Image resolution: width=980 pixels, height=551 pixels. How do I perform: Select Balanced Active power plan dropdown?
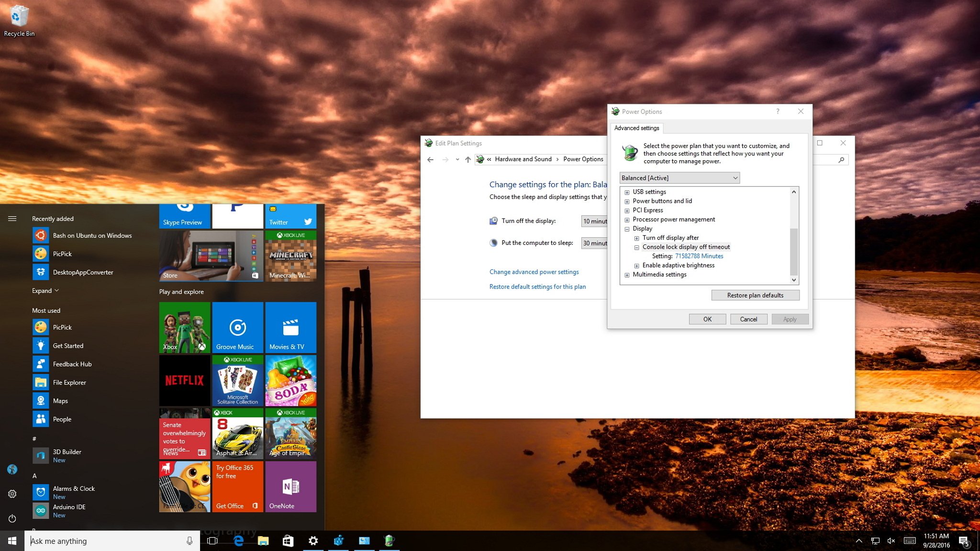679,177
